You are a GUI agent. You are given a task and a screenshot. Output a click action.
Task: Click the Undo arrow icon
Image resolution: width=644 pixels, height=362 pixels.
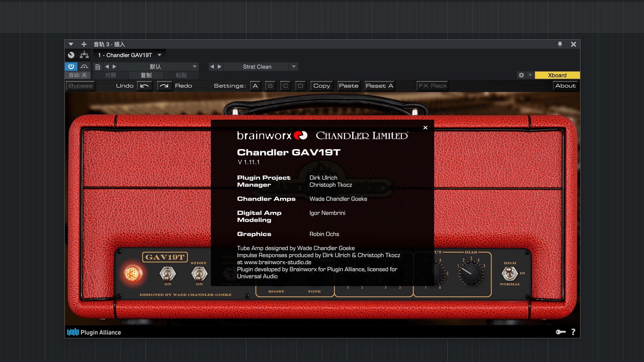(145, 86)
